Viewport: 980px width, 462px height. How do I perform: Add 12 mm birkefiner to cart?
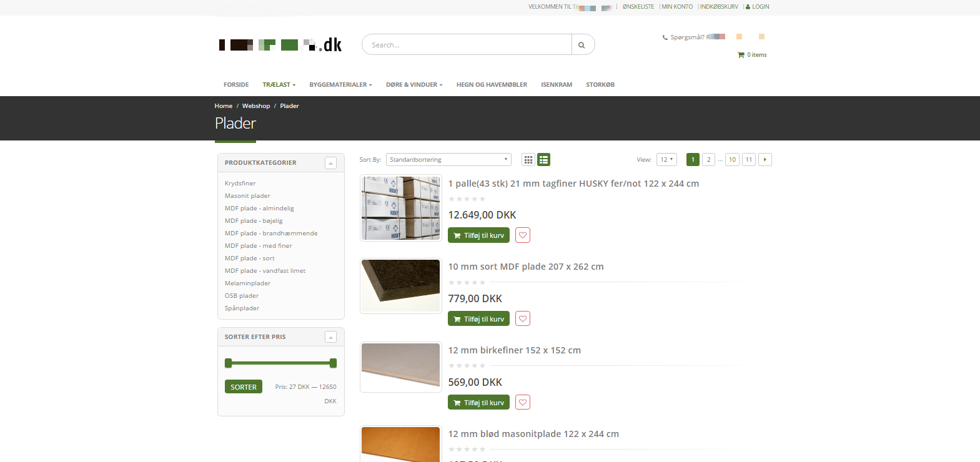click(x=478, y=403)
